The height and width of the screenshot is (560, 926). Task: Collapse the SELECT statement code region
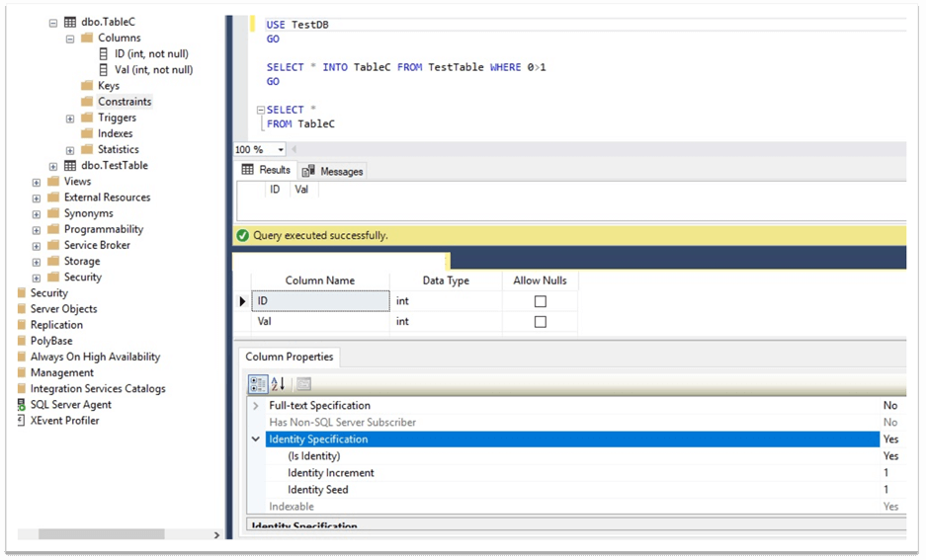click(x=261, y=110)
